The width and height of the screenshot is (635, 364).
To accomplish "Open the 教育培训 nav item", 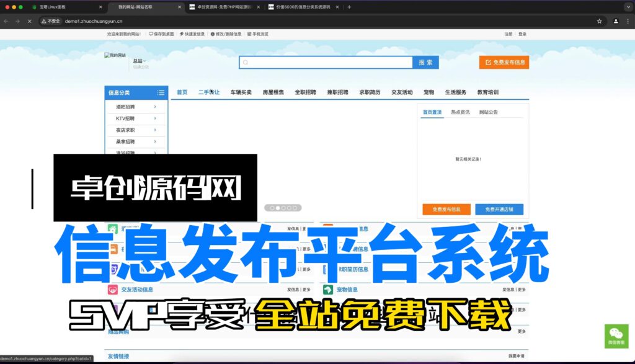I will (x=488, y=92).
